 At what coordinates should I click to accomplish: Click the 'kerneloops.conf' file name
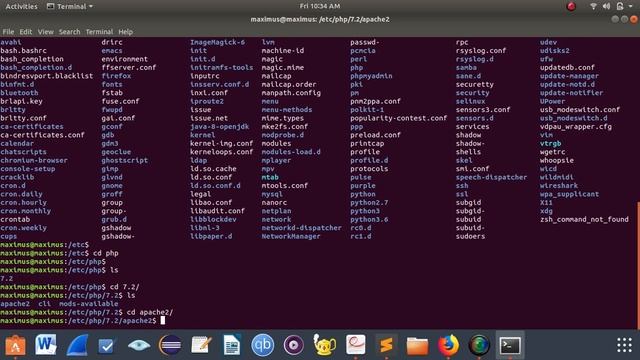pyautogui.click(x=221, y=152)
